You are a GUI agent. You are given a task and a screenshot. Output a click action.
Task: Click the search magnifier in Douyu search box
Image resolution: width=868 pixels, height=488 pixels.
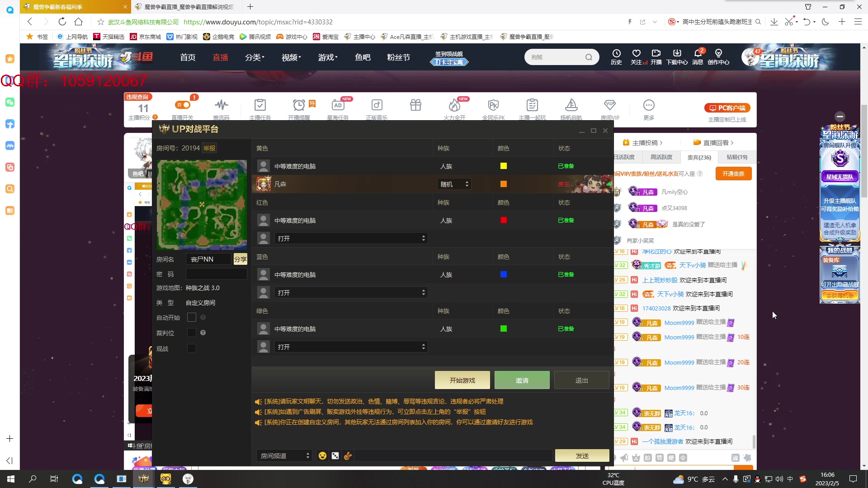coord(589,57)
